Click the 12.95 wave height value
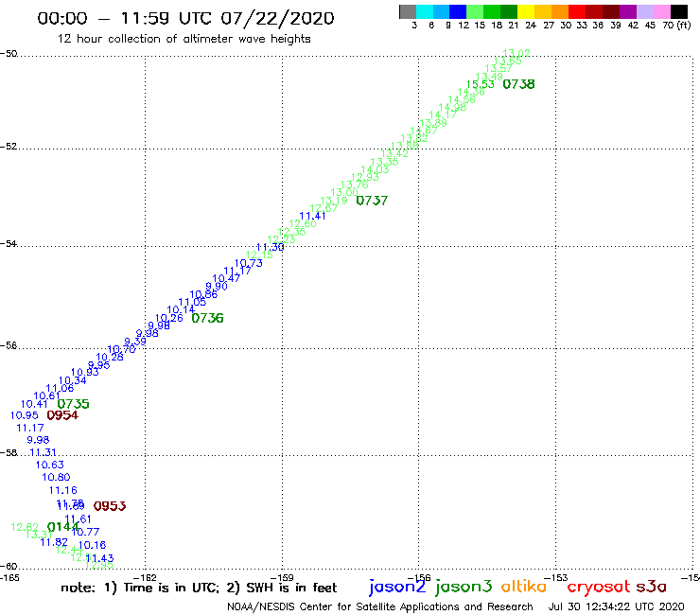Viewport: 700px width, 615px height. coord(98,566)
